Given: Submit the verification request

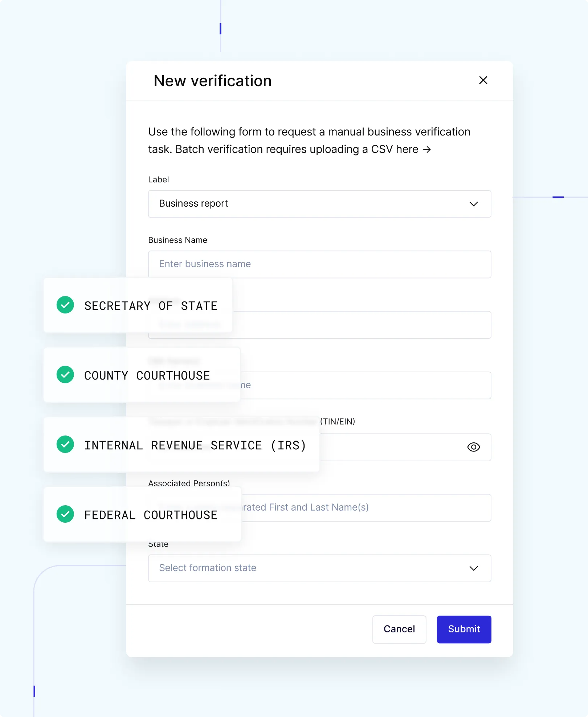Looking at the screenshot, I should [x=464, y=629].
